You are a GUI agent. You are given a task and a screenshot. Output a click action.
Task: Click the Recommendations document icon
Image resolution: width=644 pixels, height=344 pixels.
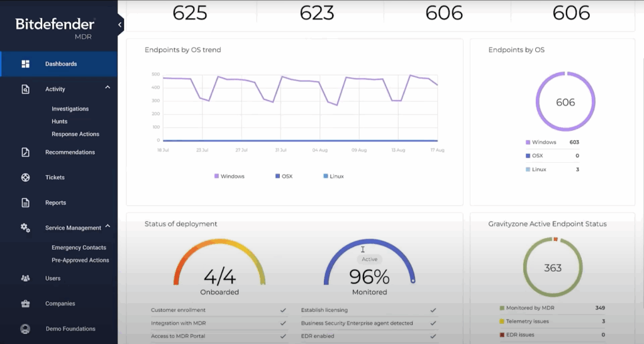[x=26, y=152]
